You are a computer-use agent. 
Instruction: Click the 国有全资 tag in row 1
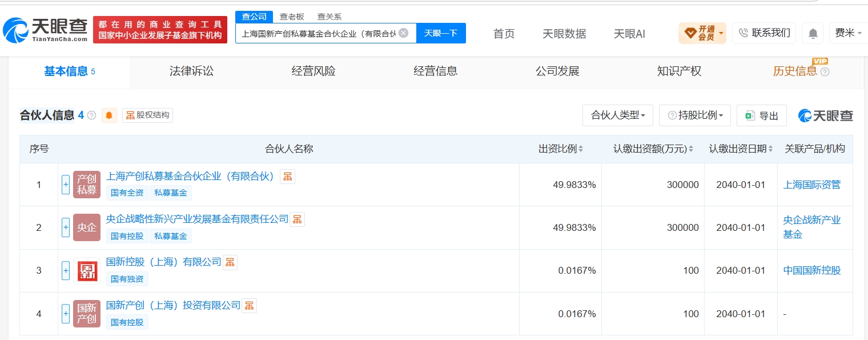point(127,193)
